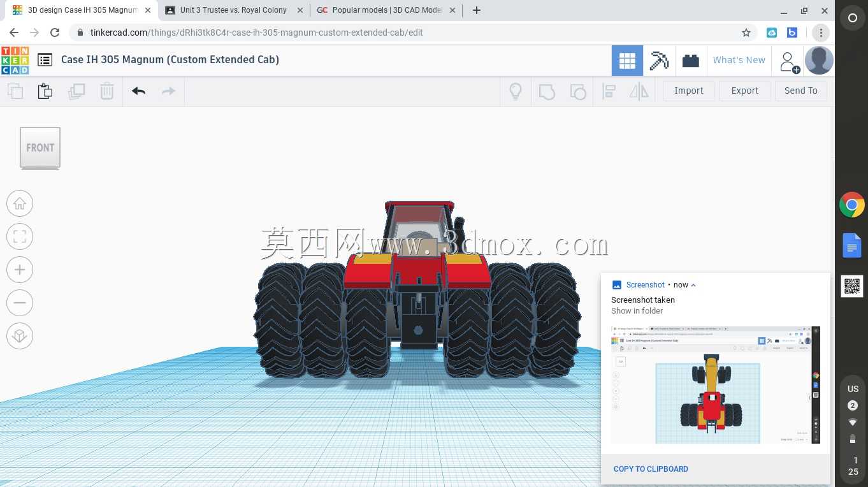868x487 pixels.
Task: Open Chrome three-dot menu
Action: click(x=821, y=33)
